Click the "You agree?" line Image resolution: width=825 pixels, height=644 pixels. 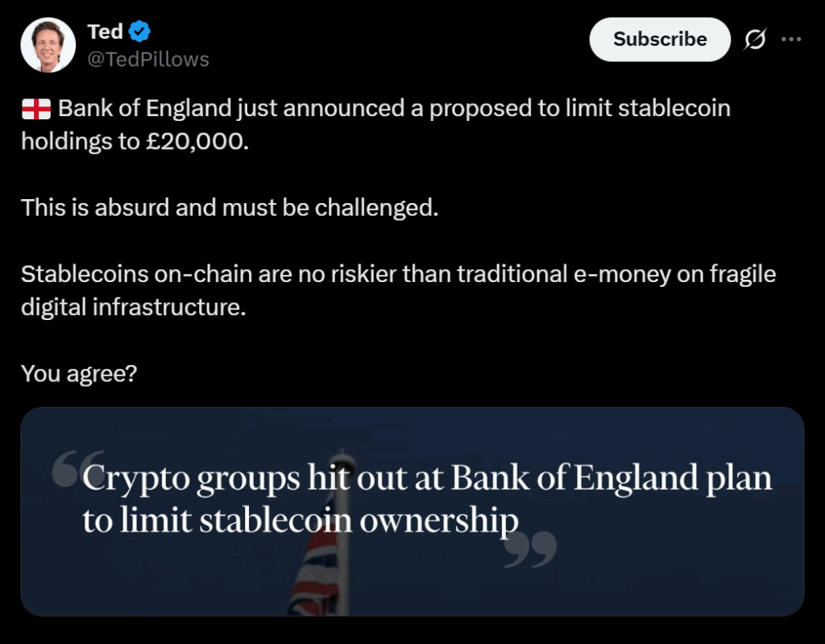pos(78,373)
